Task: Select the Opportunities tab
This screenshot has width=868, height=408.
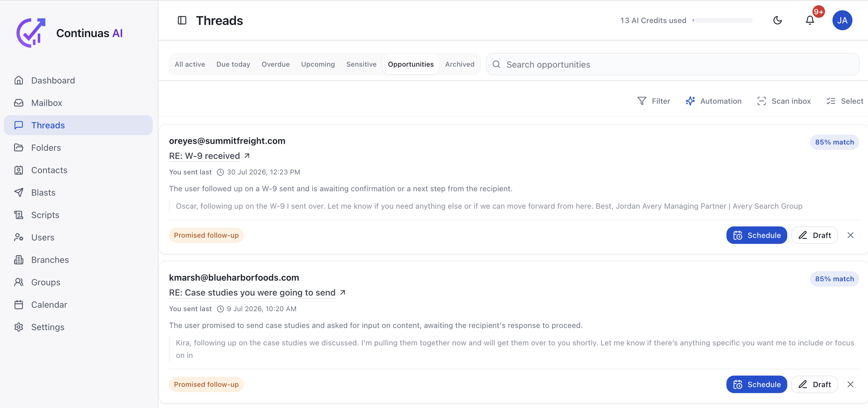Action: coord(411,64)
